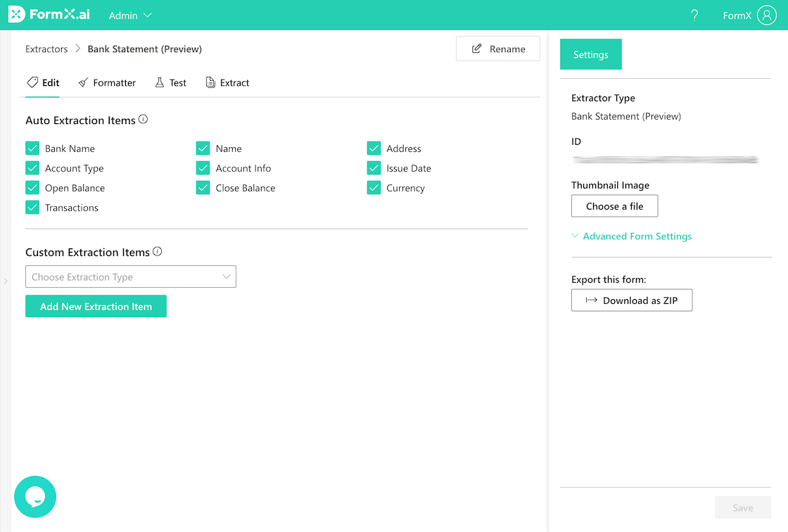
Task: Click the Save button
Action: tap(743, 507)
